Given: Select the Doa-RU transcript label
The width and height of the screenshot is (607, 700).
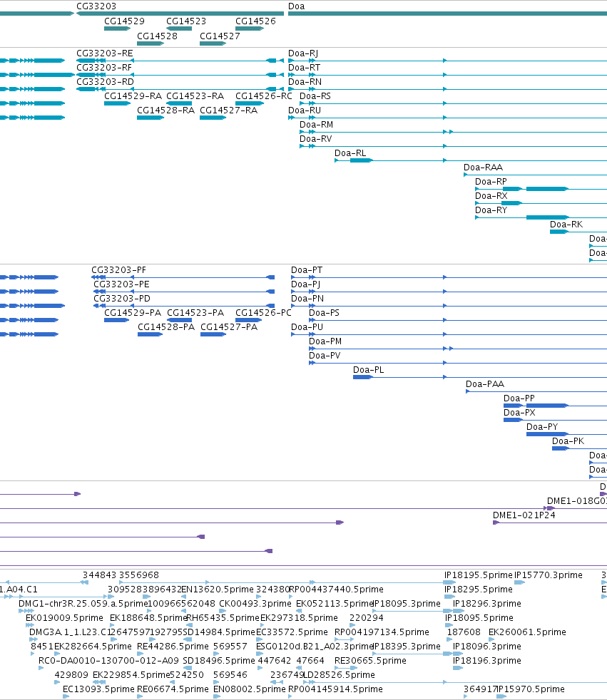Looking at the screenshot, I should (x=304, y=110).
